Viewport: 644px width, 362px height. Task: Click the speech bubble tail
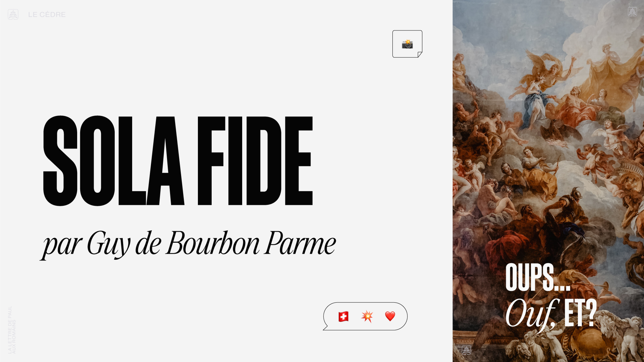coord(325,327)
